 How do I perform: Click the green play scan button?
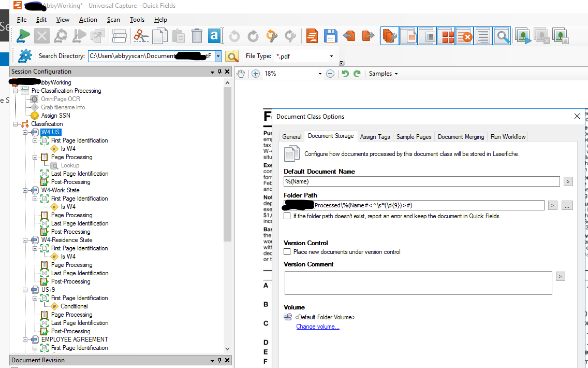point(24,36)
